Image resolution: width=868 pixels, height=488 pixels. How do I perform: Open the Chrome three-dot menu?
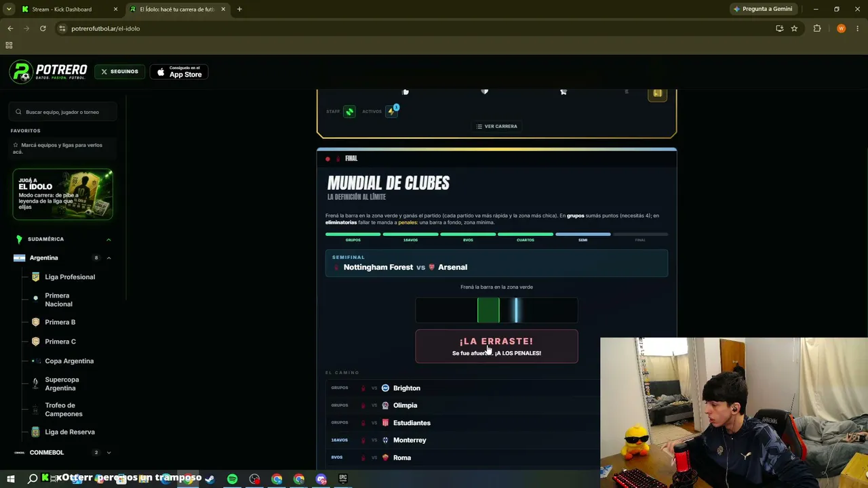click(858, 28)
